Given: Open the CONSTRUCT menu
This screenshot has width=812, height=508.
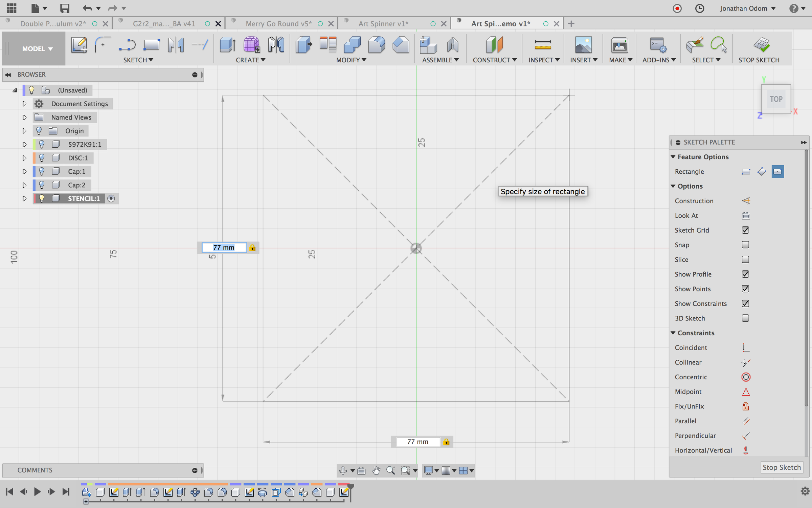Looking at the screenshot, I should [494, 60].
